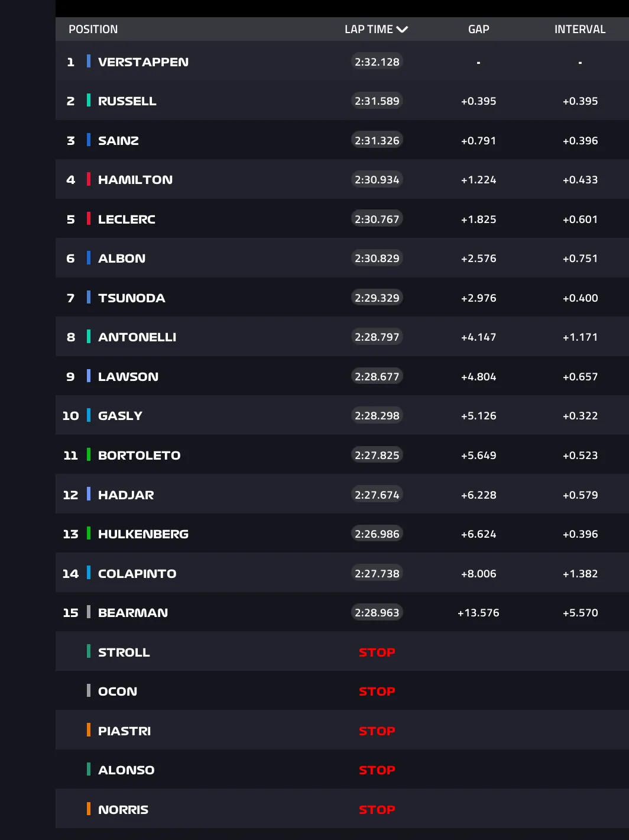
Task: Click Russell's driver name
Action: point(127,101)
